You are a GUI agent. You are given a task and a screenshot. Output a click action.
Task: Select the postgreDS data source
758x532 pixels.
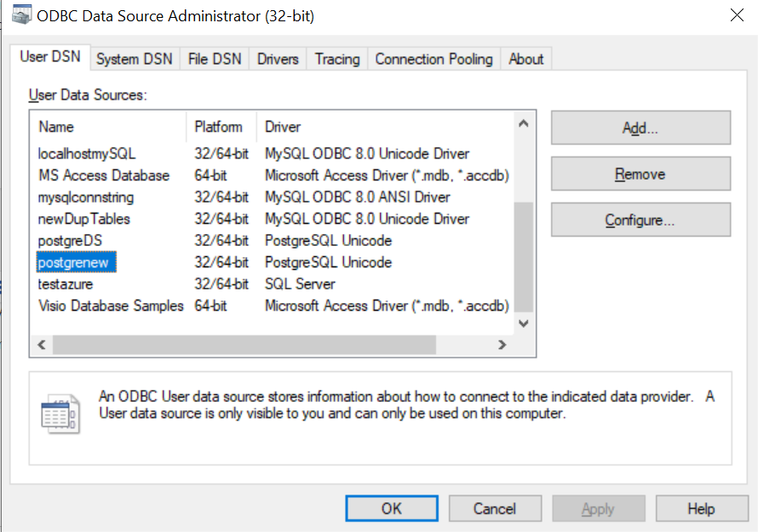coord(70,241)
